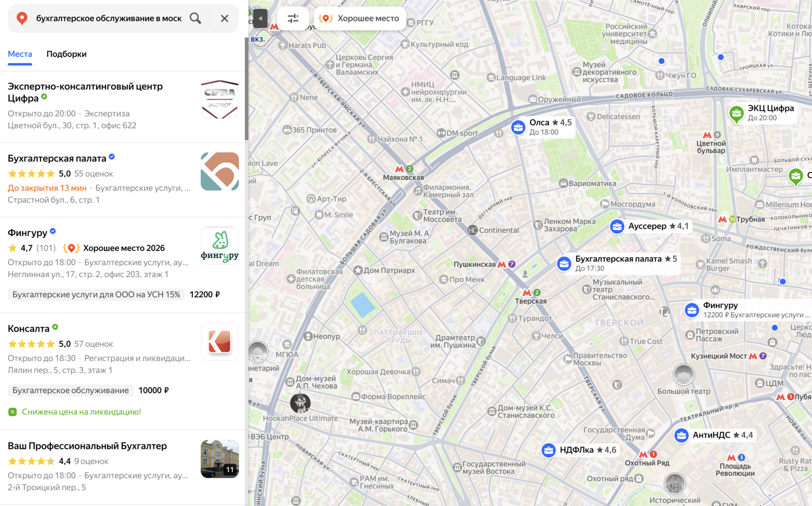Click the Маяковская metro icon

(399, 169)
